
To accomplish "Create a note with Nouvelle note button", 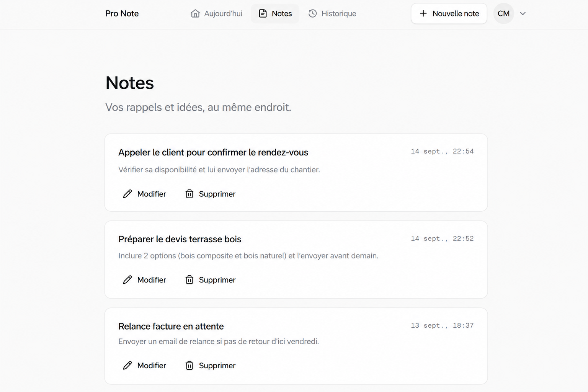I will (449, 14).
